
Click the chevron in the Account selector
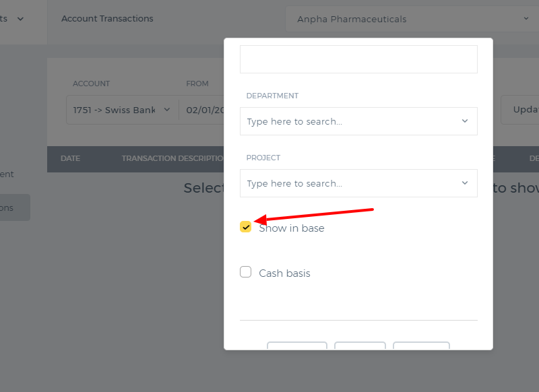point(167,110)
